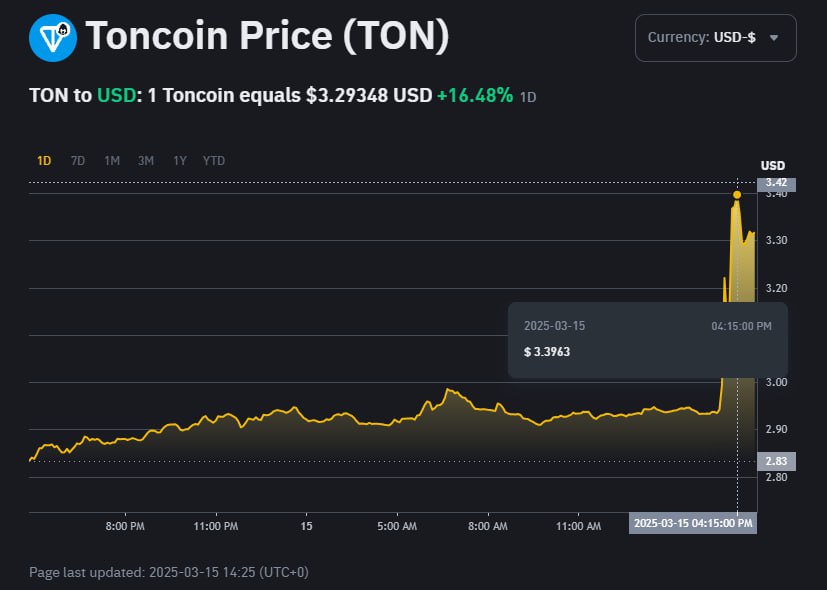Image resolution: width=827 pixels, height=590 pixels.
Task: View the 1Y price chart
Action: pyautogui.click(x=180, y=160)
